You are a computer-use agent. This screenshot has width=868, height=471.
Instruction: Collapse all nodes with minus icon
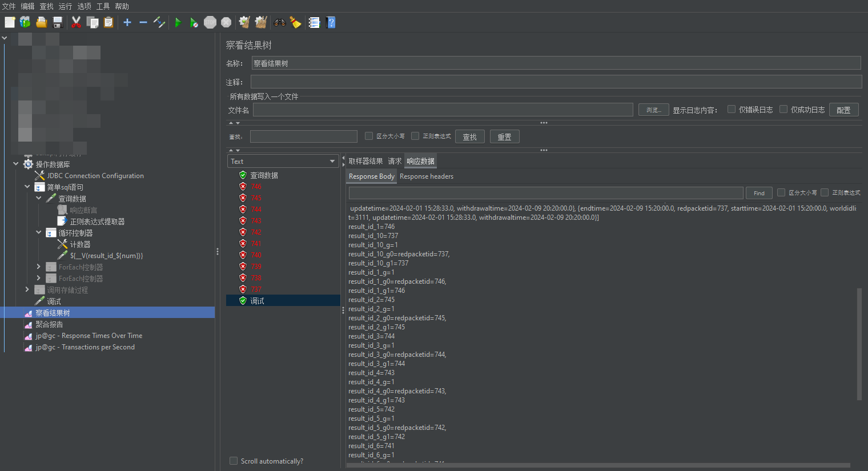coord(143,22)
